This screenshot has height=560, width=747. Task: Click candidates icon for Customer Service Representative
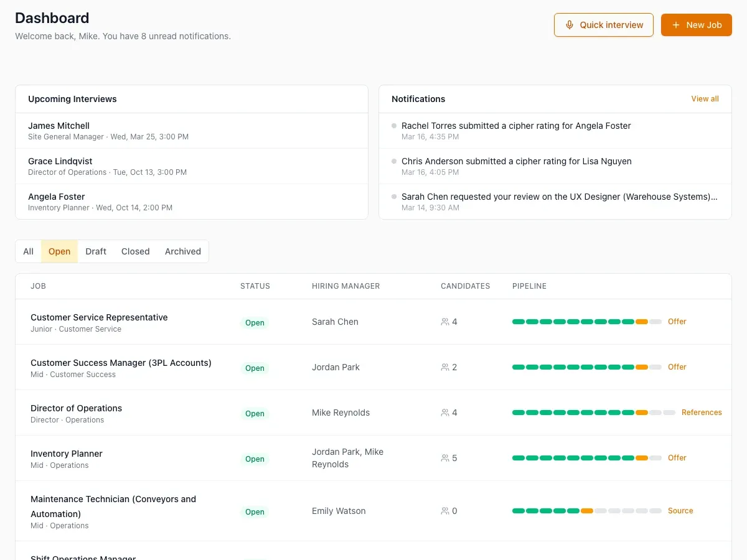(x=445, y=322)
